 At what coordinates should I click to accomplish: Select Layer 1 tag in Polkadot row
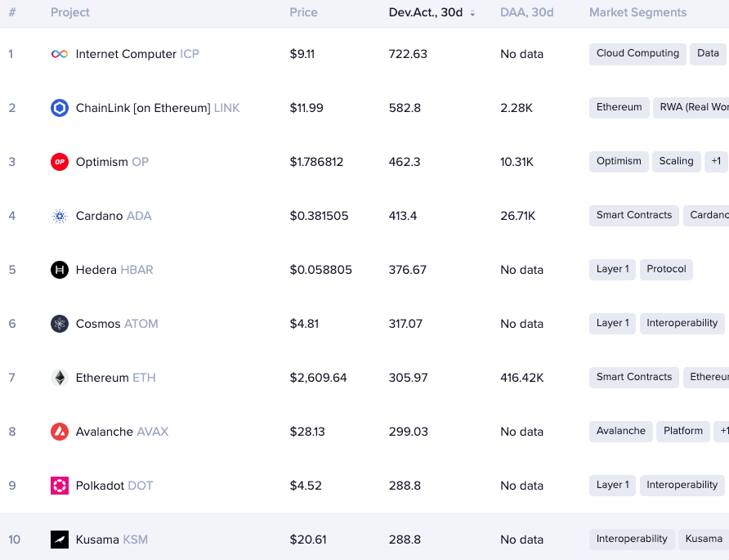pyautogui.click(x=612, y=486)
